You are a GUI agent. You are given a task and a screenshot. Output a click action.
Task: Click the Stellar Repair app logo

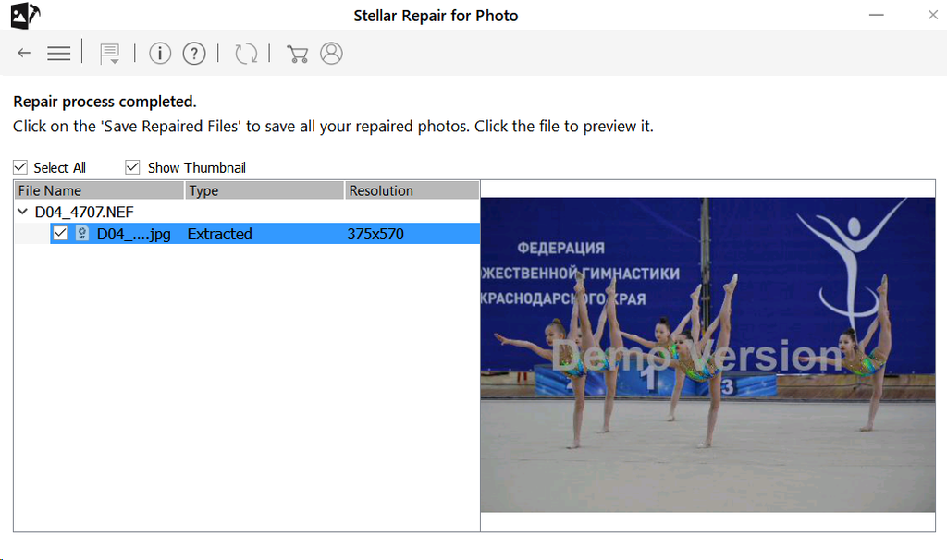pyautogui.click(x=25, y=15)
